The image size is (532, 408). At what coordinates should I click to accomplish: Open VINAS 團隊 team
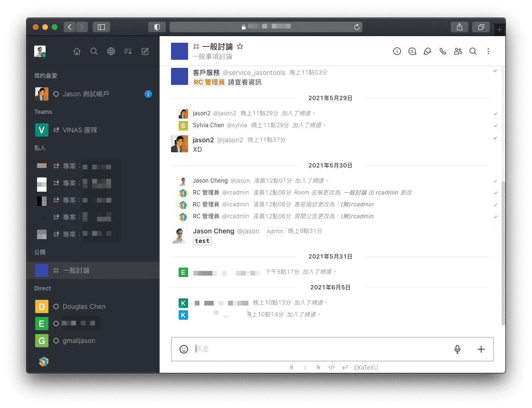click(x=93, y=130)
